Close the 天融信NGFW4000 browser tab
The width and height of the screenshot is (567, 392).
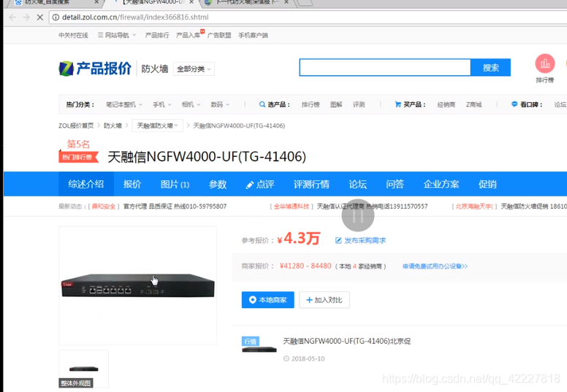click(x=191, y=2)
